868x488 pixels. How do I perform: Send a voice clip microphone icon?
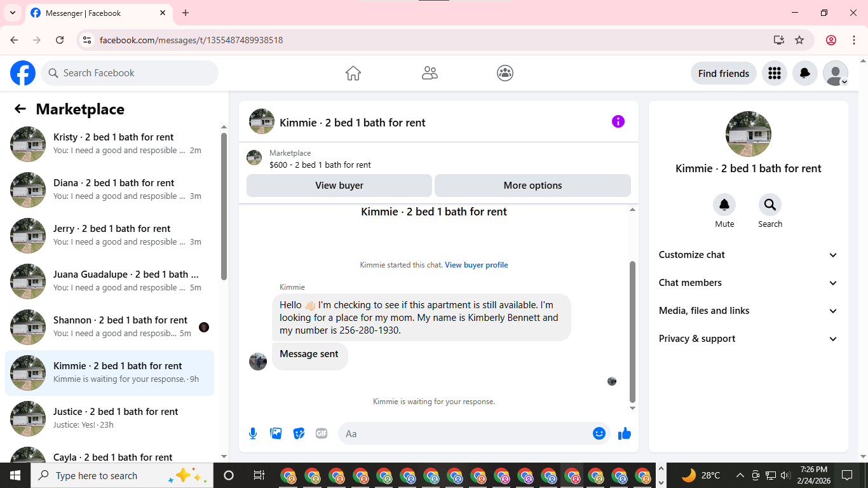point(253,433)
